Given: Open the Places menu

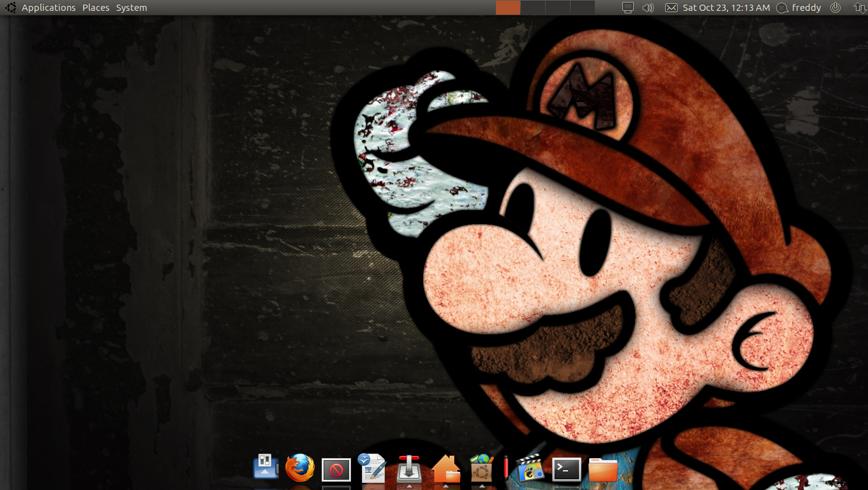Looking at the screenshot, I should (x=96, y=8).
